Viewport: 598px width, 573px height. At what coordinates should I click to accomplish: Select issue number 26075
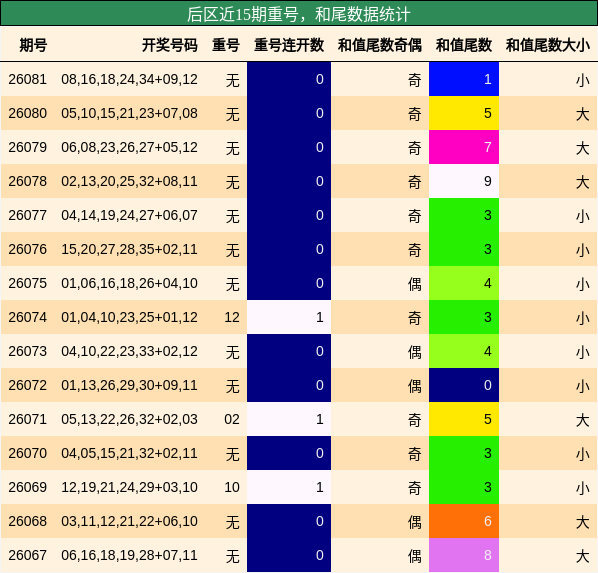point(27,283)
